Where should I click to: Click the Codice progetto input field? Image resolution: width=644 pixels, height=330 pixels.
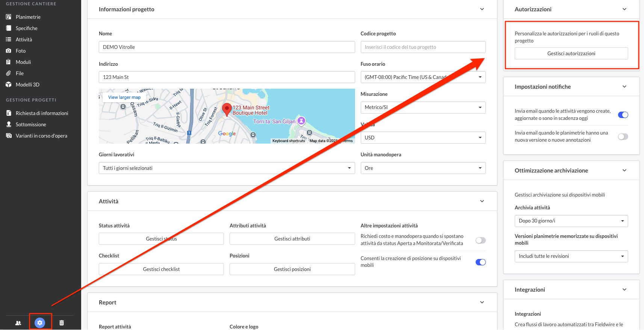click(423, 47)
